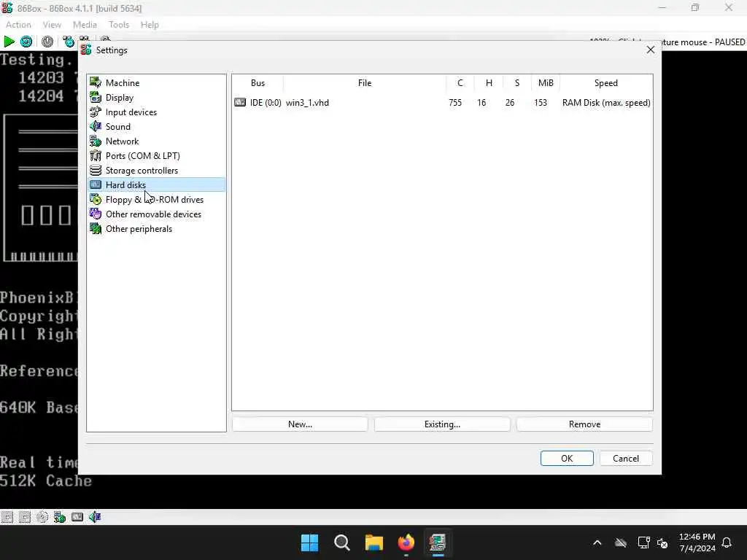Click the Sound speaker icon in sidebar
Viewport: 747px width, 560px height.
96,126
